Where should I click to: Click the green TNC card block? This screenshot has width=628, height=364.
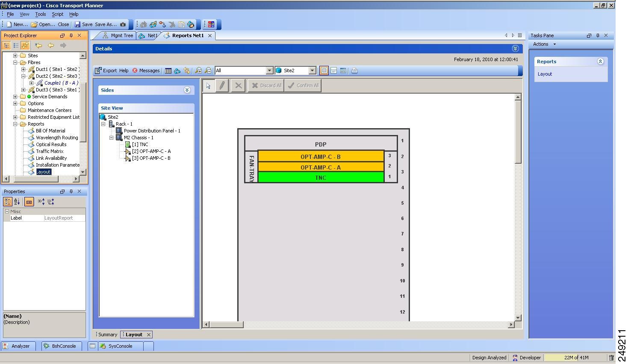pos(321,178)
